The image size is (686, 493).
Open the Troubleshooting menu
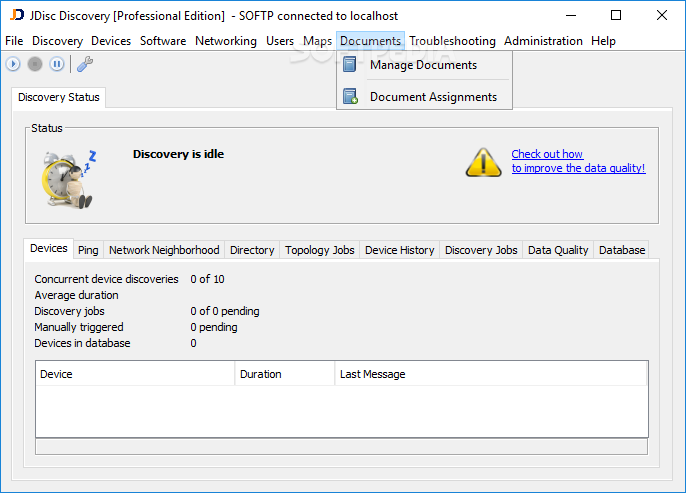click(x=452, y=41)
